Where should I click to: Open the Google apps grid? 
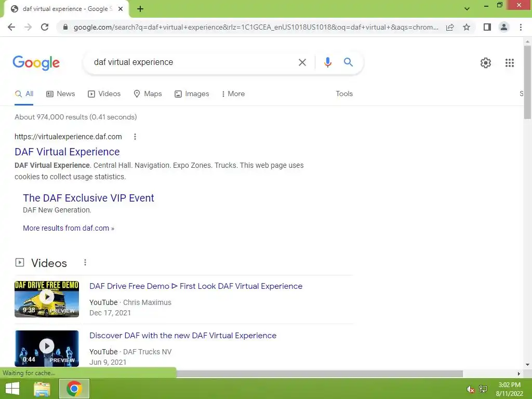(509, 63)
